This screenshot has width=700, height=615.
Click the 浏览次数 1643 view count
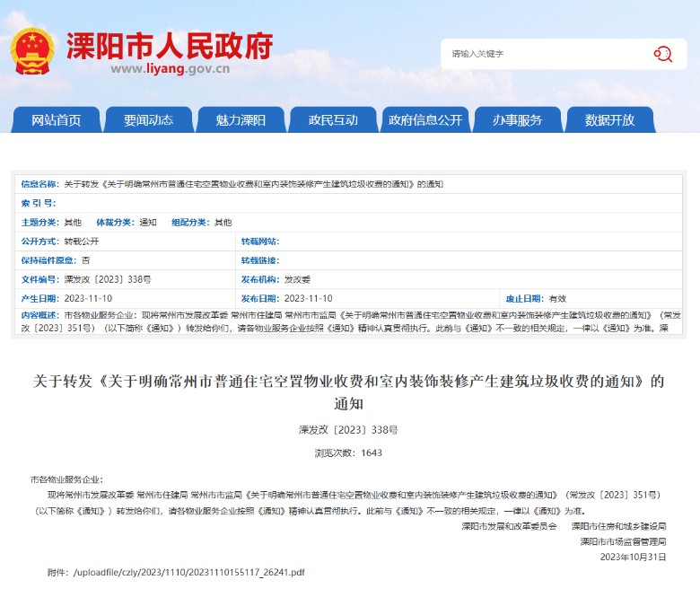pos(348,452)
